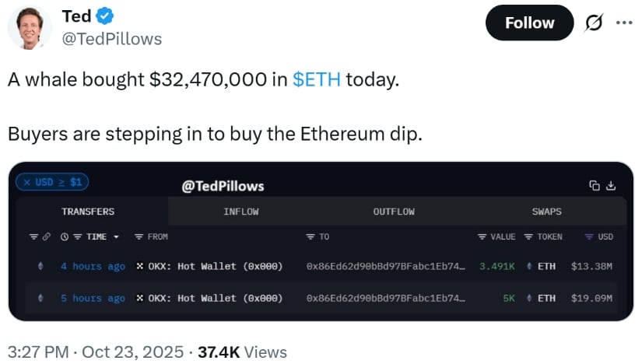Toggle the FROM column filter
This screenshot has width=642, height=364.
pyautogui.click(x=138, y=236)
